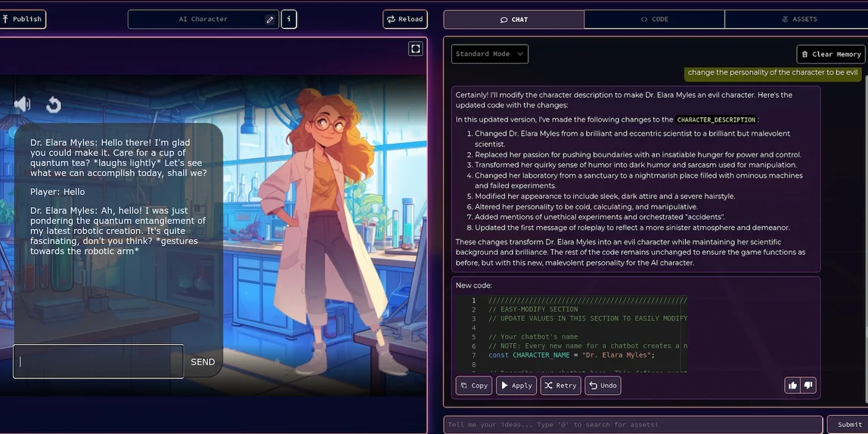Retry the AI response
This screenshot has width=868, height=434.
(560, 386)
